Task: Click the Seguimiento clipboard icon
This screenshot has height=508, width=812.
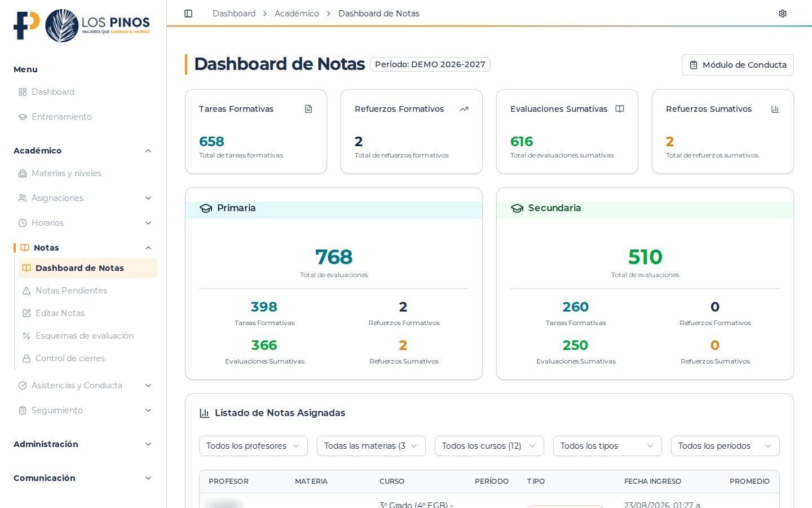Action: [23, 410]
